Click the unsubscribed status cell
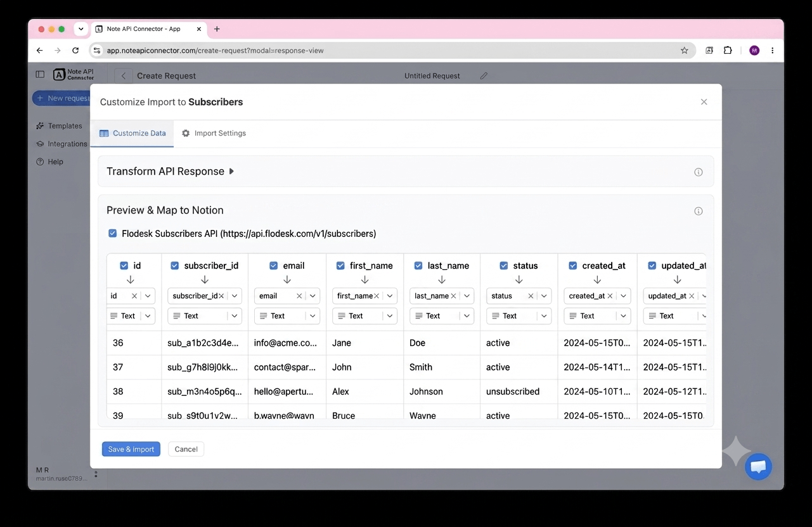This screenshot has width=812, height=527. point(513,392)
